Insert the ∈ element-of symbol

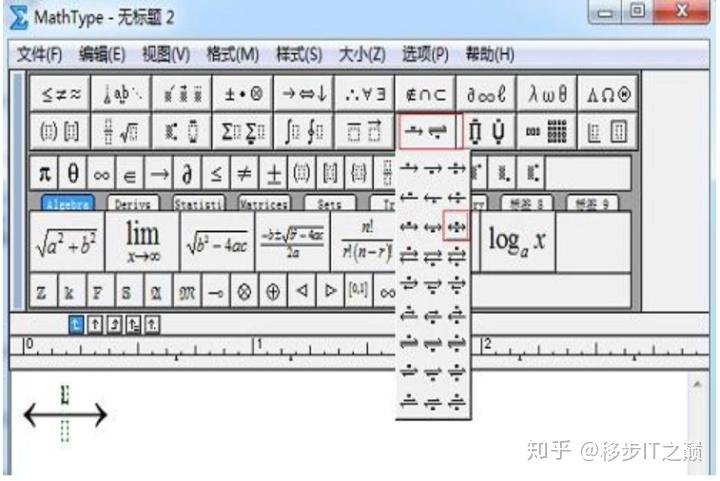(x=130, y=173)
